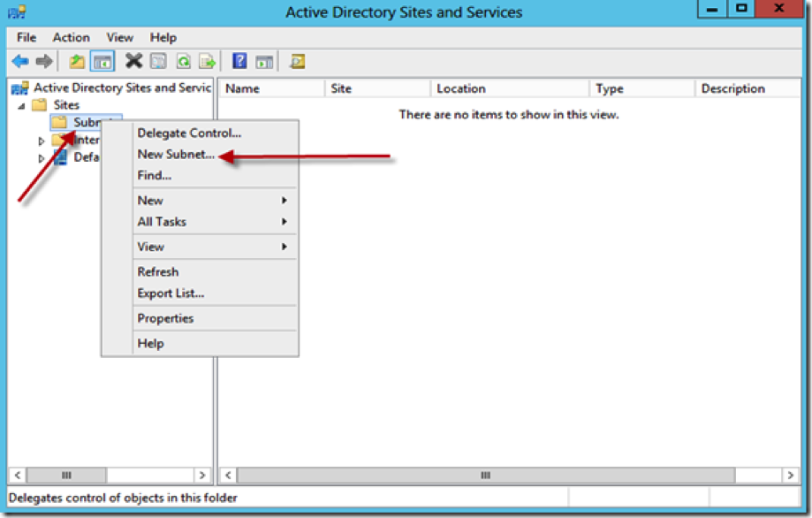Open the blue Help question mark icon
812x518 pixels.
pos(239,61)
